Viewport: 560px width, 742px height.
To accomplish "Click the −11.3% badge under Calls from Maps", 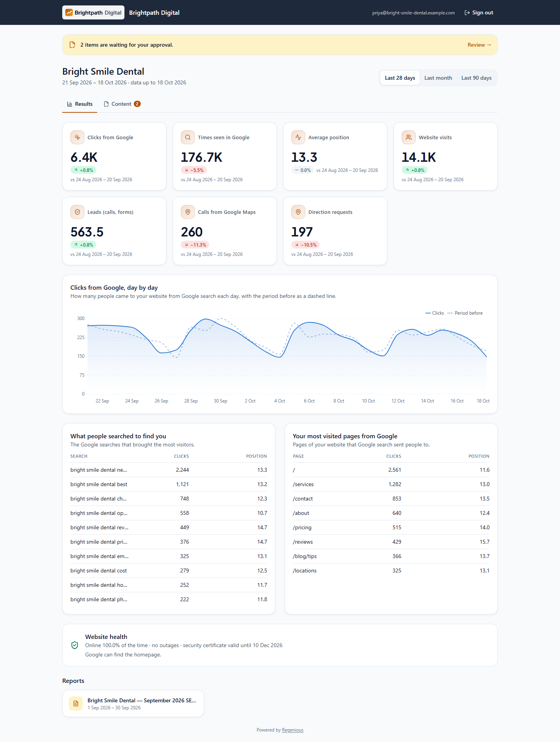I will 195,245.
